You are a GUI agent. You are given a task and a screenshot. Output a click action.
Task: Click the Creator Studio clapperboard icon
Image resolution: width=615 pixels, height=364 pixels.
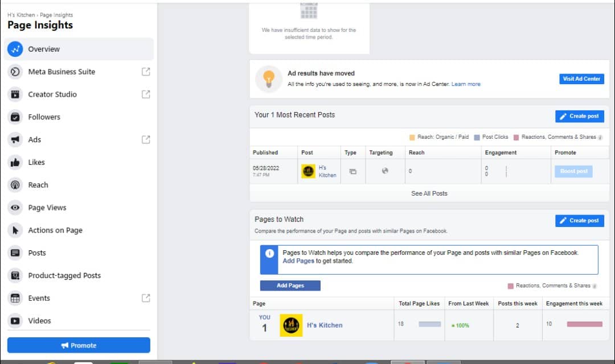pos(15,94)
